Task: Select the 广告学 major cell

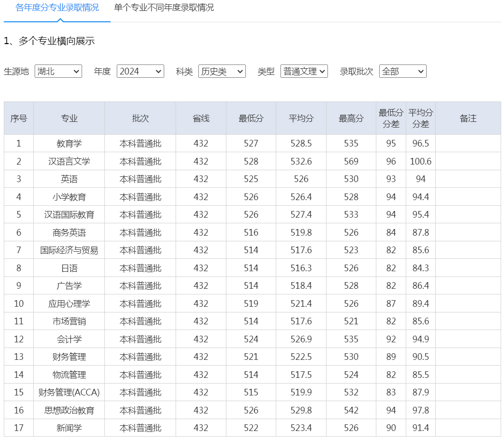Action: (69, 285)
